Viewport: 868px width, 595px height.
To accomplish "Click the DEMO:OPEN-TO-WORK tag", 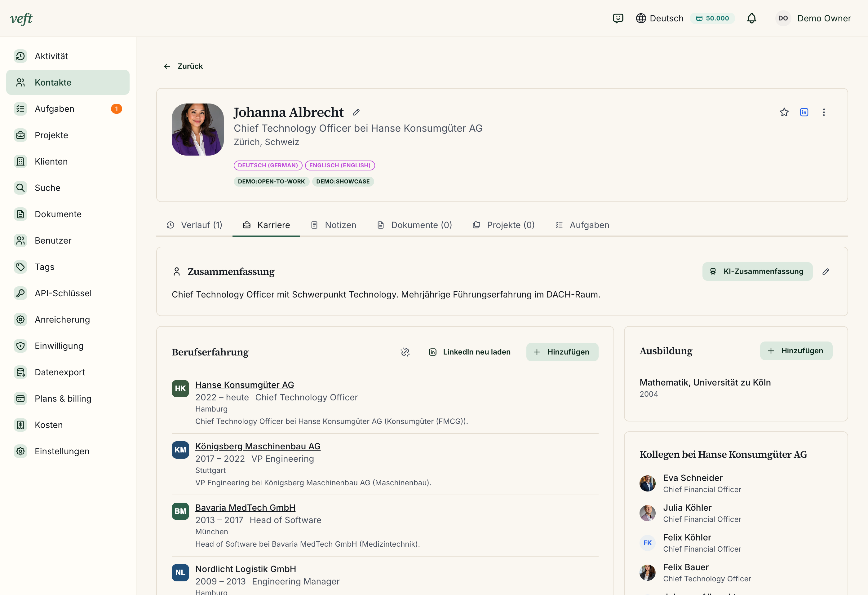I will pos(271,181).
